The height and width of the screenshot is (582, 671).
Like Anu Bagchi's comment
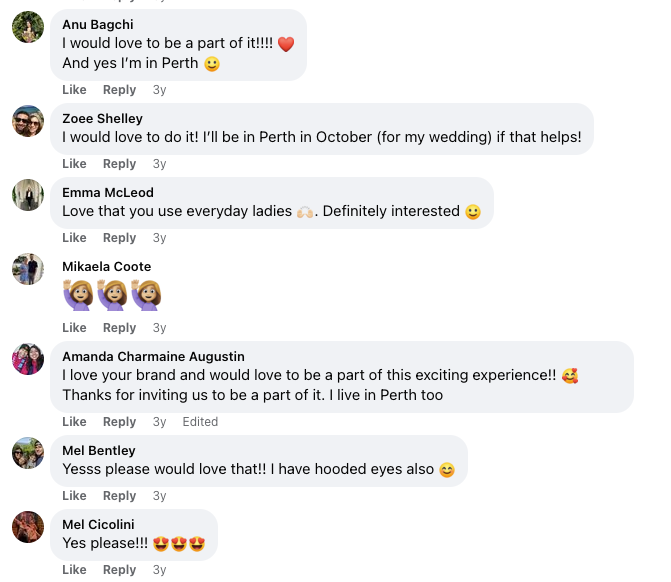tap(74, 90)
